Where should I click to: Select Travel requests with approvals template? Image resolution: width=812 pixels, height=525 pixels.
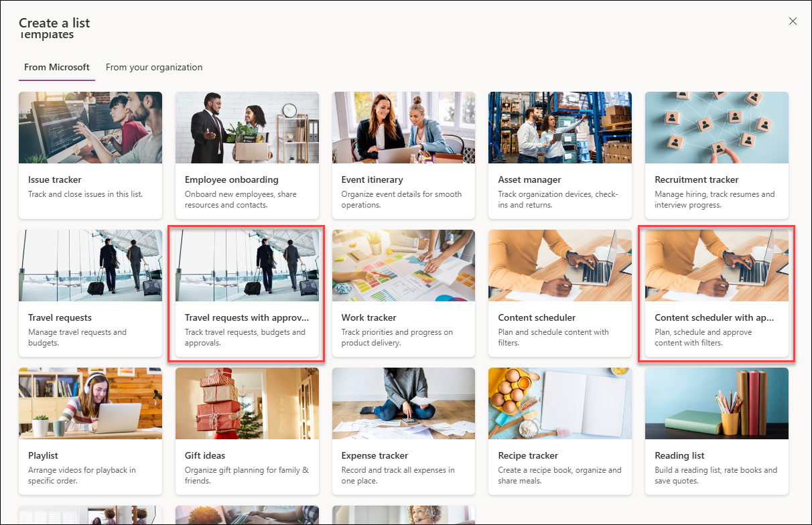click(x=247, y=293)
